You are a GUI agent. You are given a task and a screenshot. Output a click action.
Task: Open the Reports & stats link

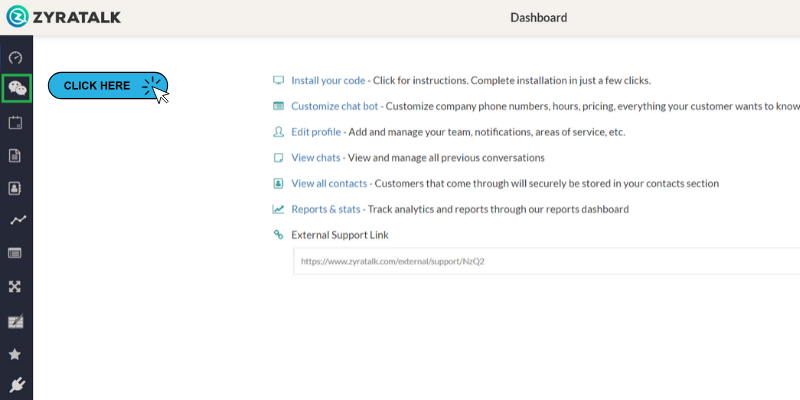coord(326,209)
